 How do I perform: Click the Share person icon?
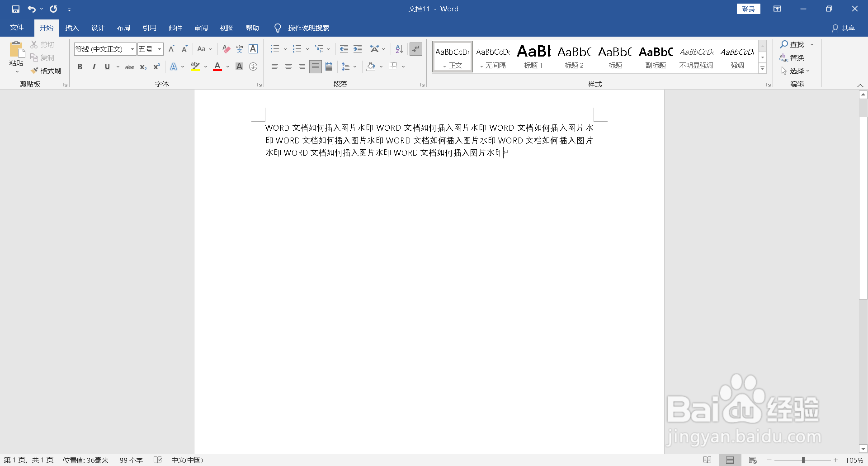point(835,29)
